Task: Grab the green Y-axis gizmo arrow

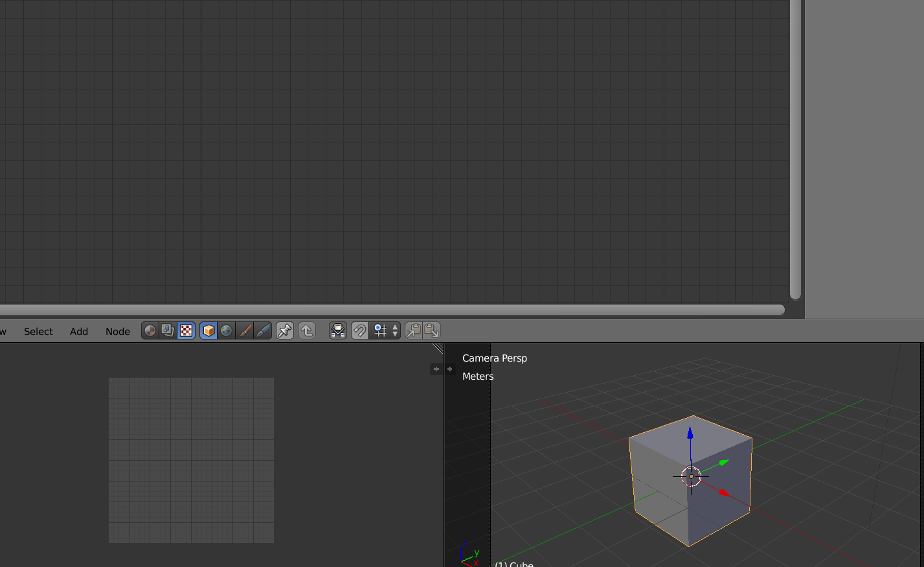Action: (x=724, y=462)
